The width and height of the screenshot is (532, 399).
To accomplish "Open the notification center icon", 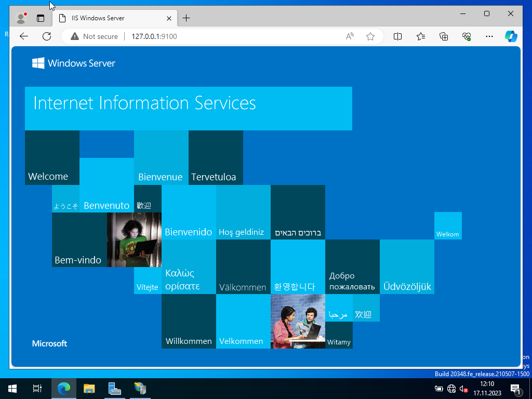I will (x=515, y=389).
